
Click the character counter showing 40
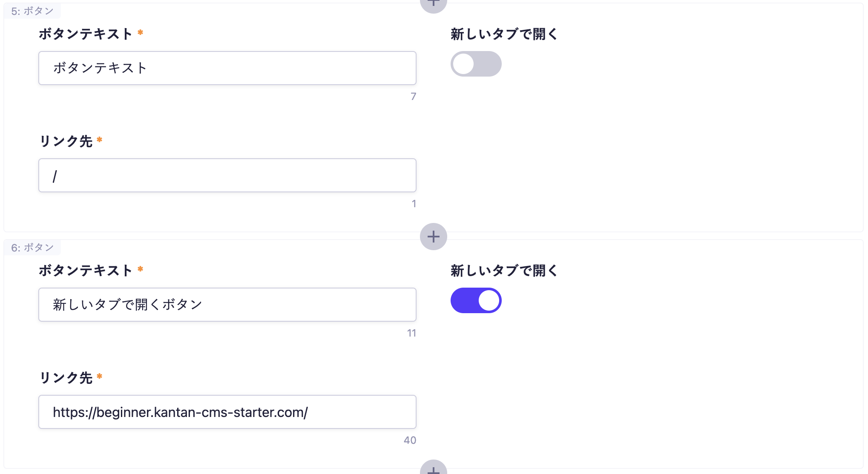410,440
